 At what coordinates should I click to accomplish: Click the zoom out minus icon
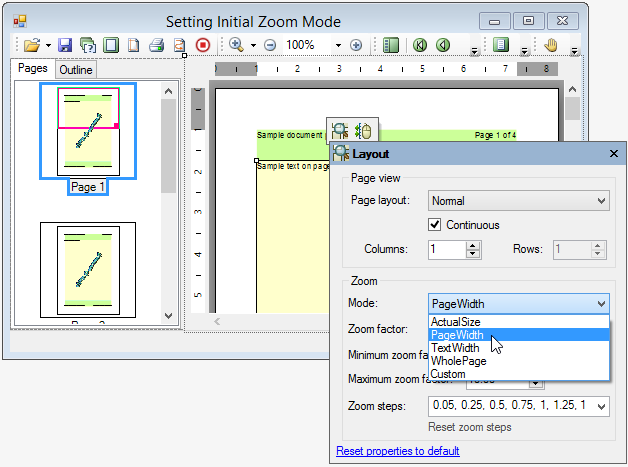[270, 45]
